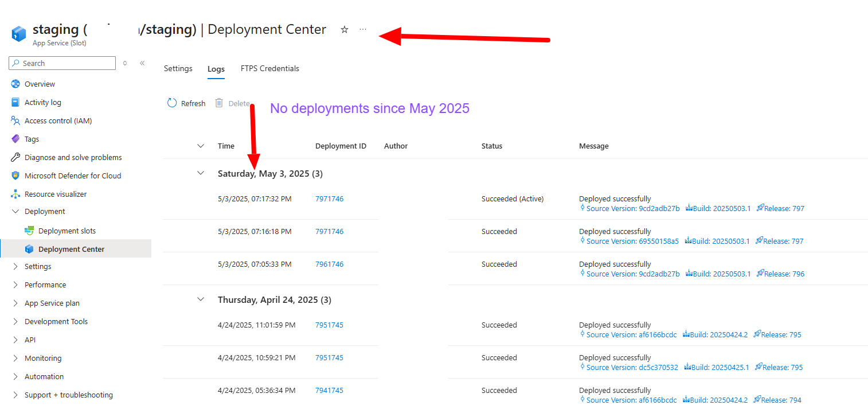Select Microsoft Defender for Cloud

(15, 176)
